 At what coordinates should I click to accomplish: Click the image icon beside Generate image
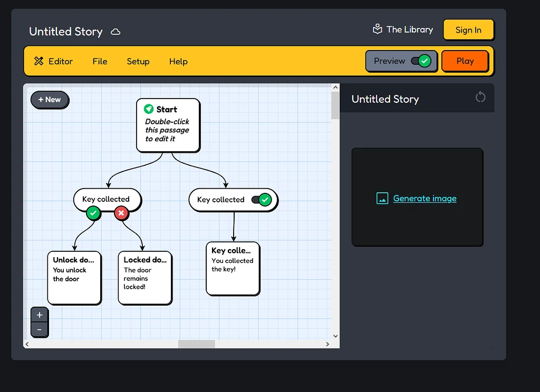coord(382,198)
